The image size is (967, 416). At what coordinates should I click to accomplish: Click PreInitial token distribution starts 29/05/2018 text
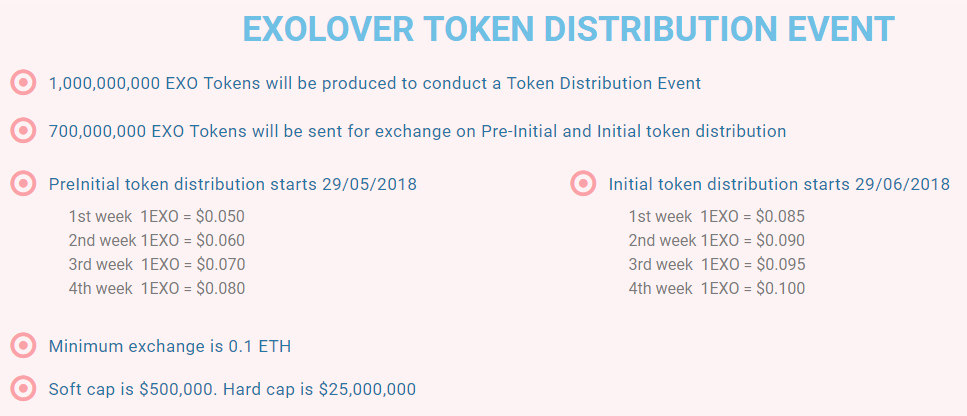232,184
